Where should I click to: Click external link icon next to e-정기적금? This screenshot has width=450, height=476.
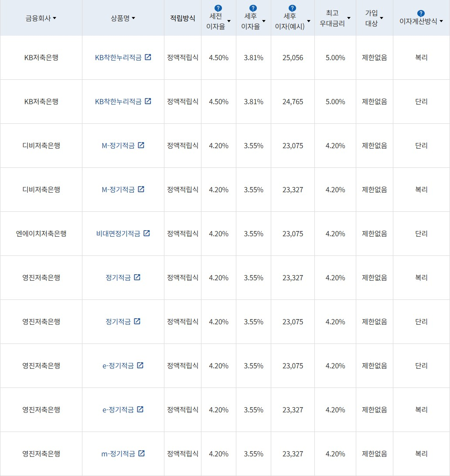pyautogui.click(x=140, y=365)
